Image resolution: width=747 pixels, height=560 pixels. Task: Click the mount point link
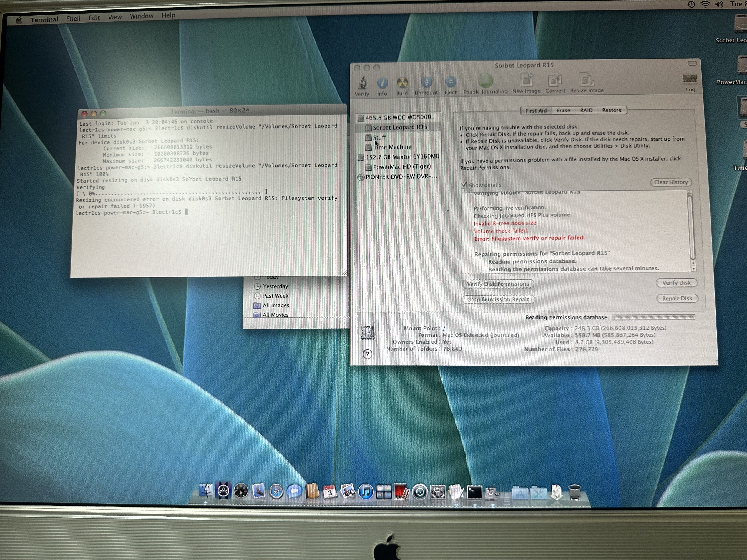pyautogui.click(x=444, y=328)
